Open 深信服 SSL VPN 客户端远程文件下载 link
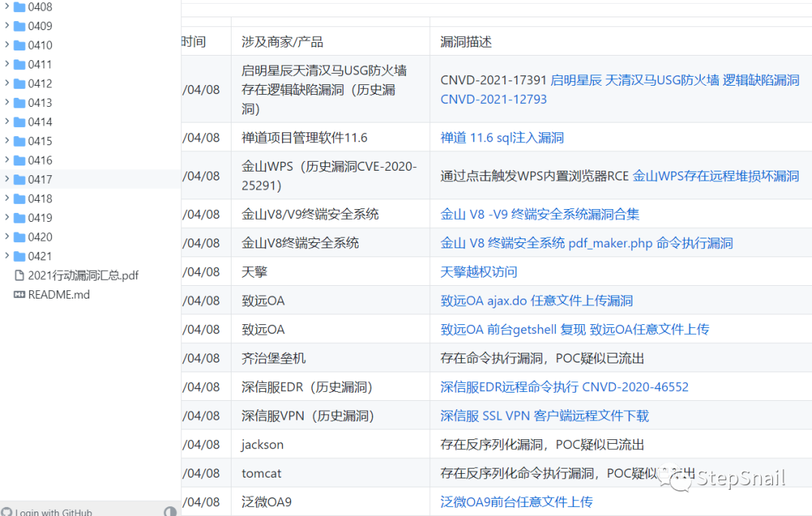The width and height of the screenshot is (812, 516). pos(544,415)
